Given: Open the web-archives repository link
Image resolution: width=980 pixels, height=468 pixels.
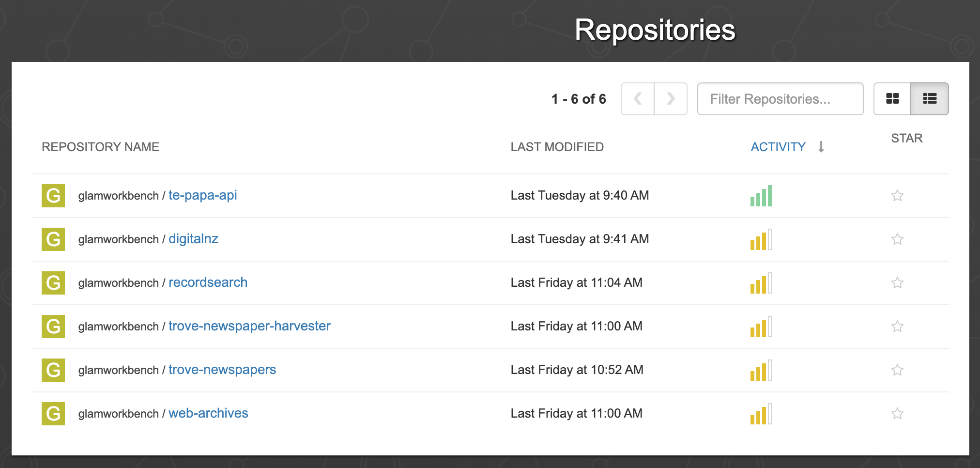Looking at the screenshot, I should point(208,413).
